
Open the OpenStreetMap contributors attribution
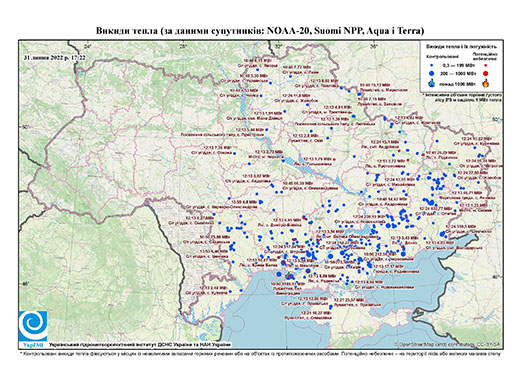[448, 344]
